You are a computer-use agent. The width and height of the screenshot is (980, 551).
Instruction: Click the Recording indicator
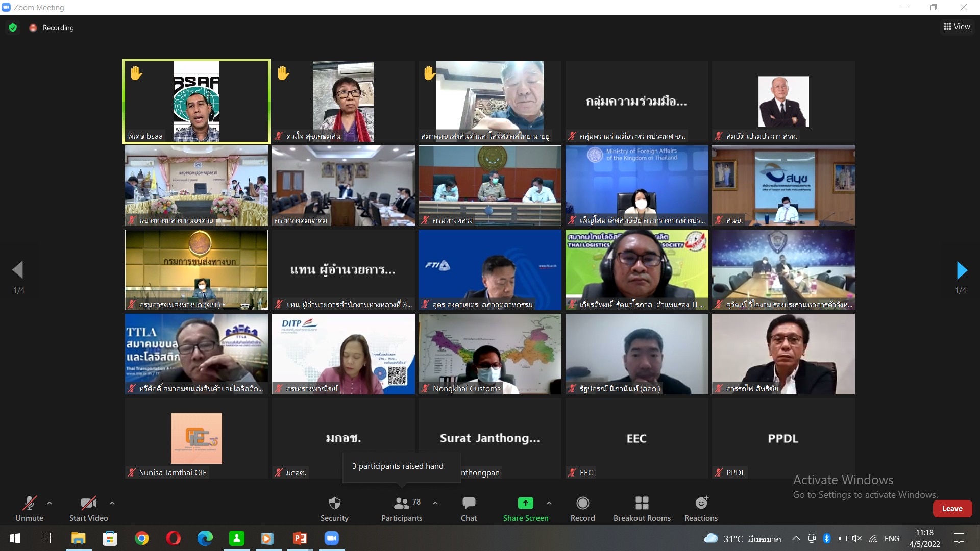(52, 28)
